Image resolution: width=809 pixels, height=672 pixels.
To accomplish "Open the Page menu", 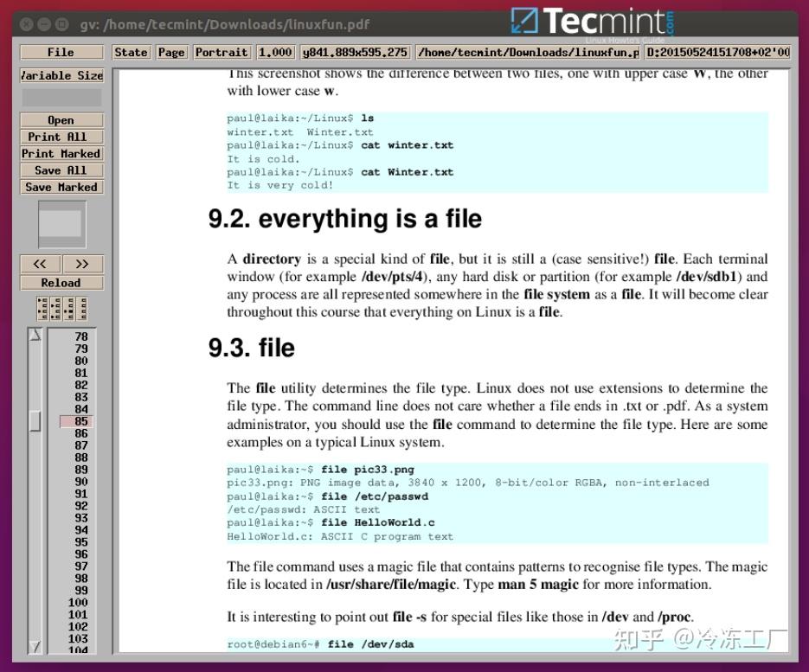I will 170,52.
